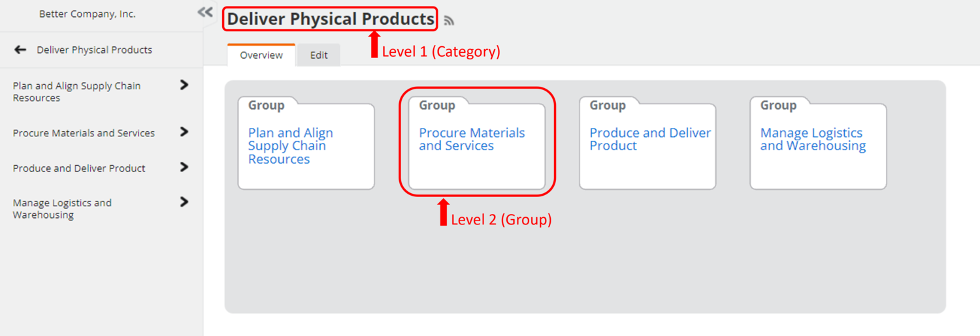Open Produce and Deliver Product group link
980x336 pixels.
[x=650, y=140]
